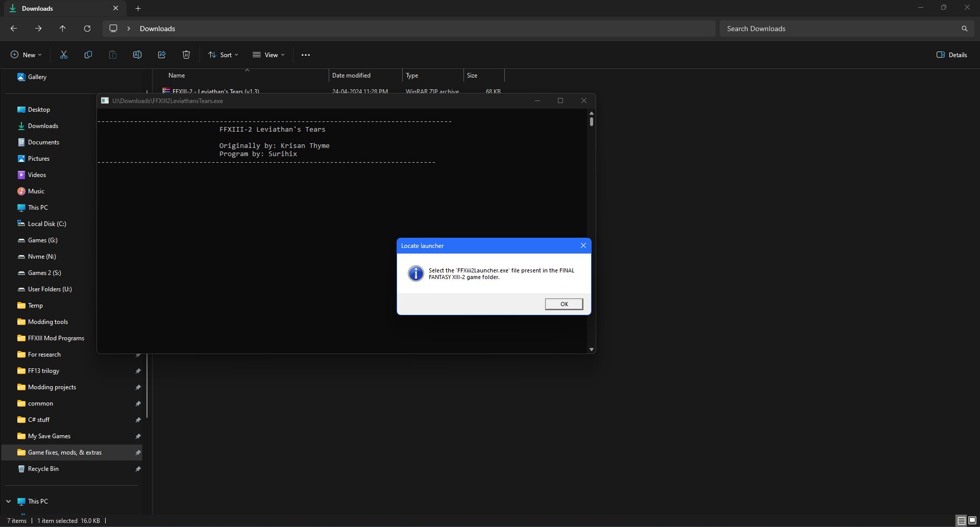Unpin the Recycle Bin quick access pin
The image size is (980, 527).
pos(138,469)
